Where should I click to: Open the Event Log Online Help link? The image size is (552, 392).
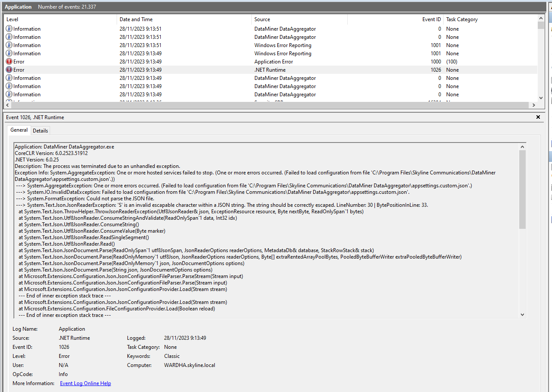coord(86,383)
